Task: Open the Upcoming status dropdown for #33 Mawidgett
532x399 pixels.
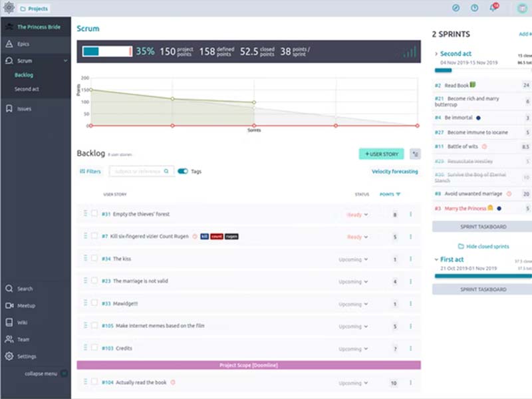Action: click(353, 305)
